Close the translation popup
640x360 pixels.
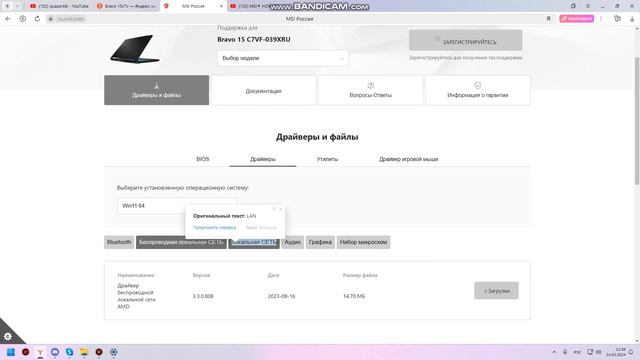[280, 209]
